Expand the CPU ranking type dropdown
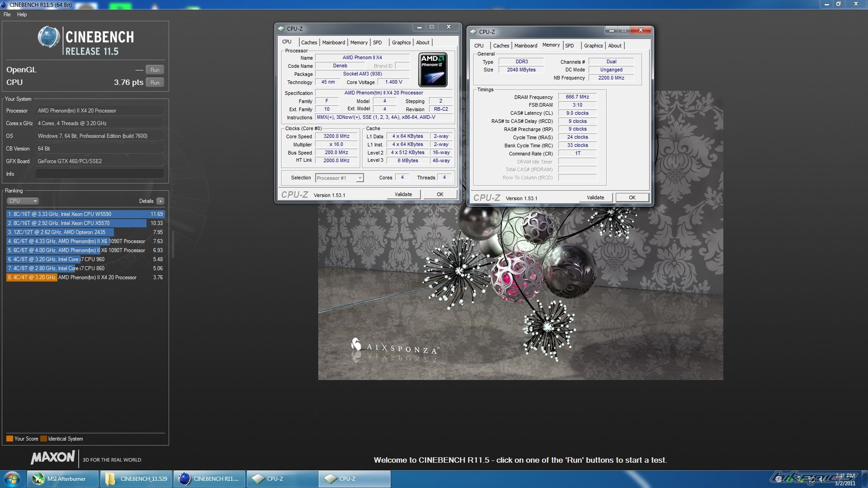868x488 pixels. pos(23,201)
